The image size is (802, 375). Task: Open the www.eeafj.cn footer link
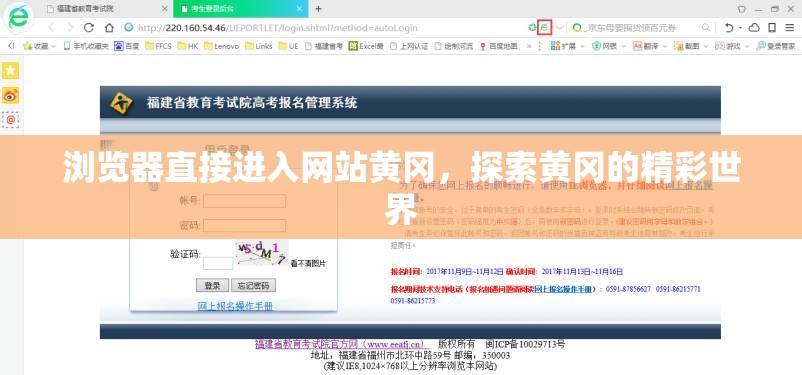[342, 343]
